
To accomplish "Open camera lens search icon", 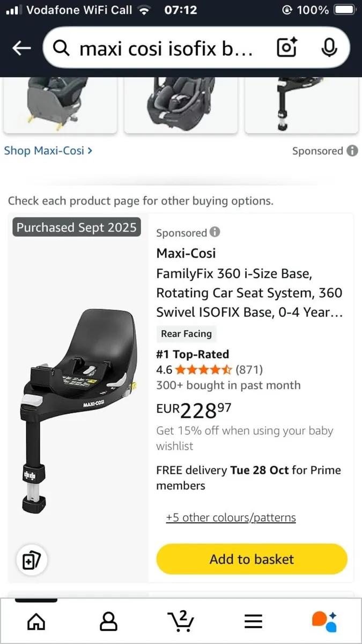I will click(287, 48).
